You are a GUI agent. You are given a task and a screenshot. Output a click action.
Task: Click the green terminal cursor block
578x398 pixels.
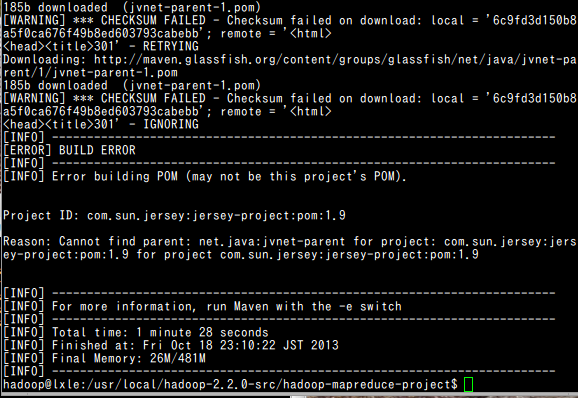(x=468, y=384)
